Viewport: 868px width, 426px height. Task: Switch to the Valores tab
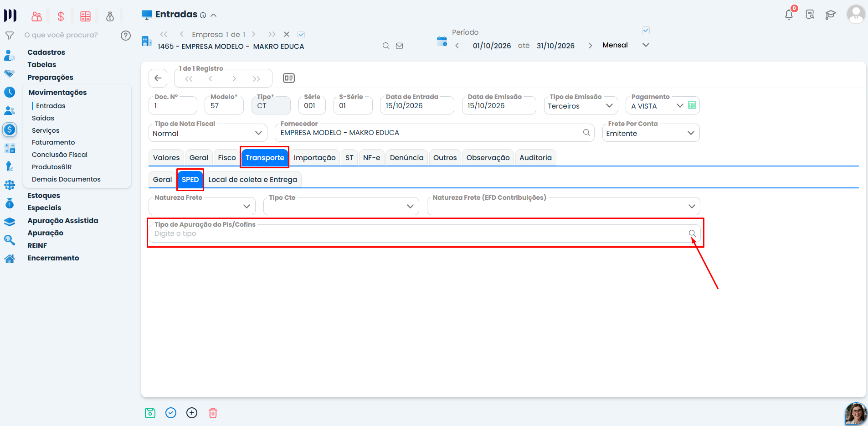click(166, 158)
